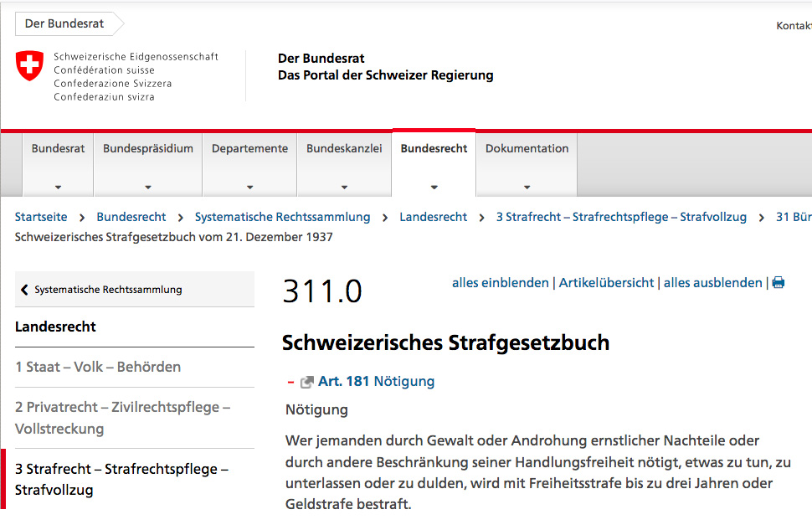This screenshot has width=812, height=530.
Task: Open the Artikelübersicht link
Action: pyautogui.click(x=606, y=283)
